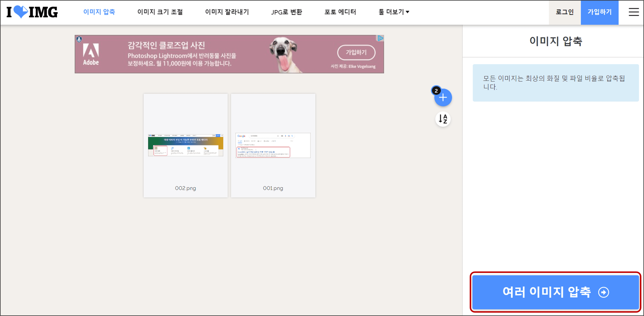Click the ad privacy shield icon
The image size is (644, 316).
[x=79, y=39]
